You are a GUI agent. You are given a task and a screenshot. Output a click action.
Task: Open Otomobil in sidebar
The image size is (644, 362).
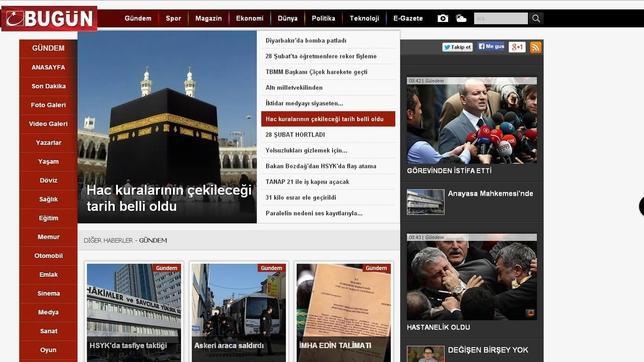coord(48,256)
